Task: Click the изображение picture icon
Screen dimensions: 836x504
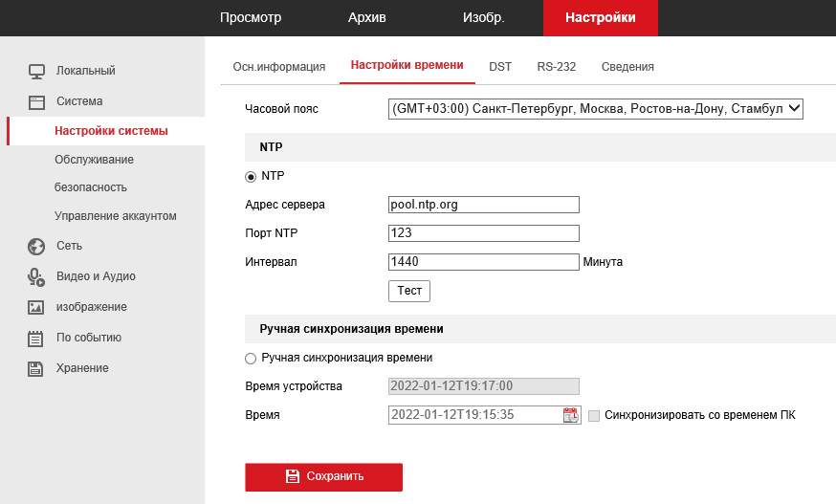Action: pos(35,307)
